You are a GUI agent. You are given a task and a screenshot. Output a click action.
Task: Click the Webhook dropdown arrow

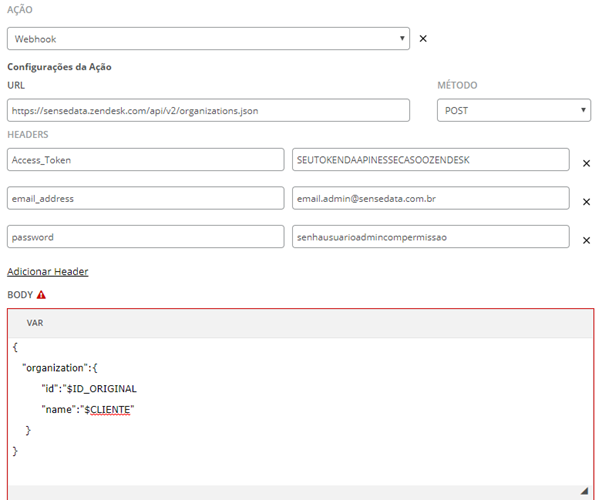click(402, 38)
